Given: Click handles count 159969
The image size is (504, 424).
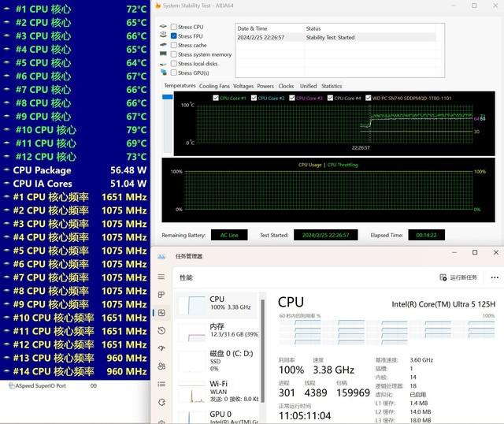Looking at the screenshot, I should (353, 392).
